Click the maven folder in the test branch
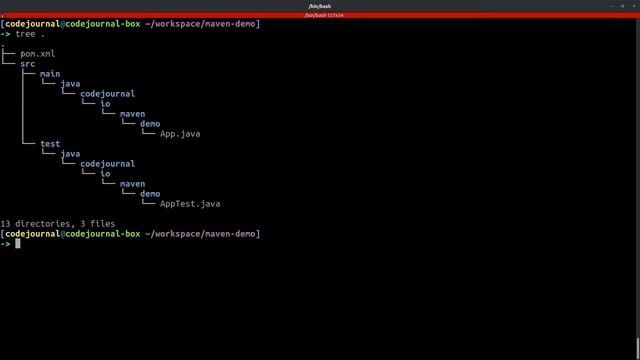 coord(133,184)
